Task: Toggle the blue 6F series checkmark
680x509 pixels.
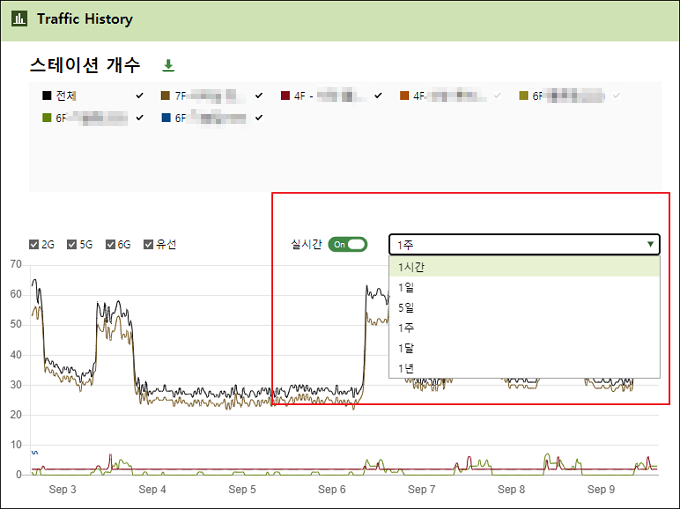Action: 259,117
